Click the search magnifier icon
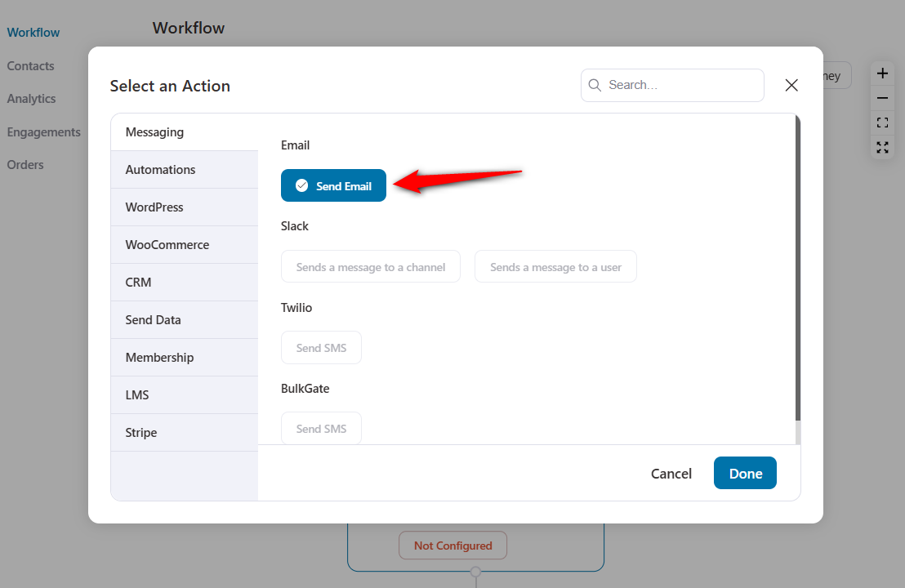The image size is (905, 588). [x=595, y=86]
